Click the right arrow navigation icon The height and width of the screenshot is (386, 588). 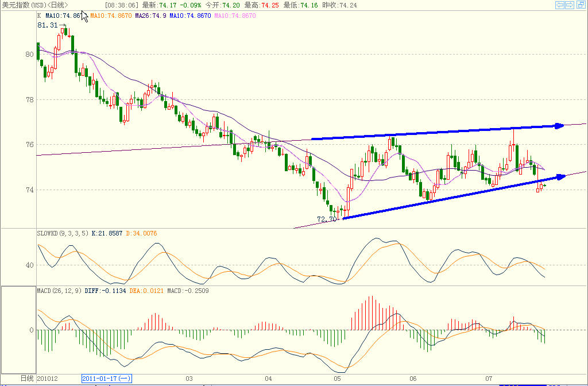(570, 5)
